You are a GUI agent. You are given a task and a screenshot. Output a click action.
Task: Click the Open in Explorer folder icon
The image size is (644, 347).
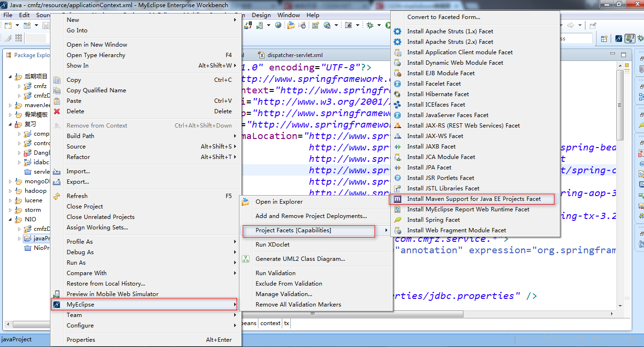point(246,202)
